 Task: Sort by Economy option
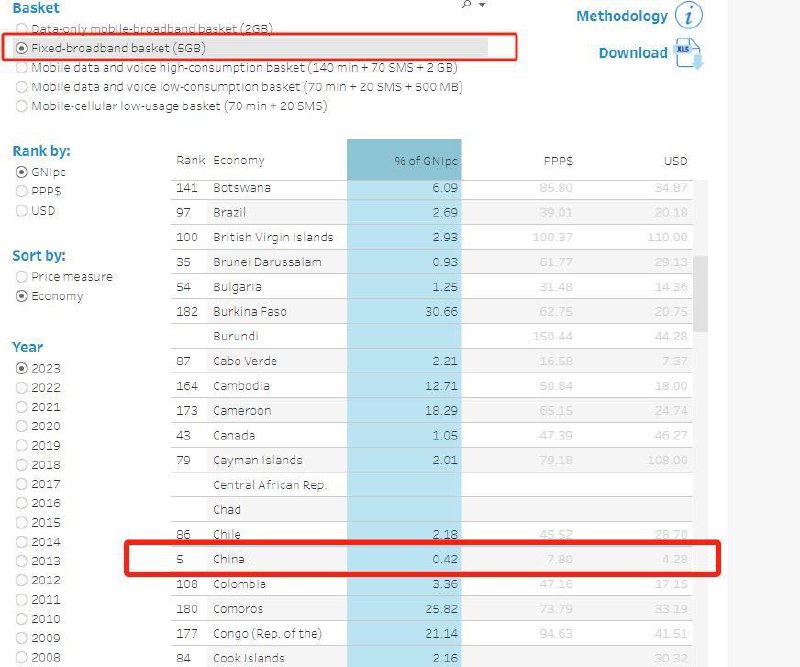click(x=49, y=296)
